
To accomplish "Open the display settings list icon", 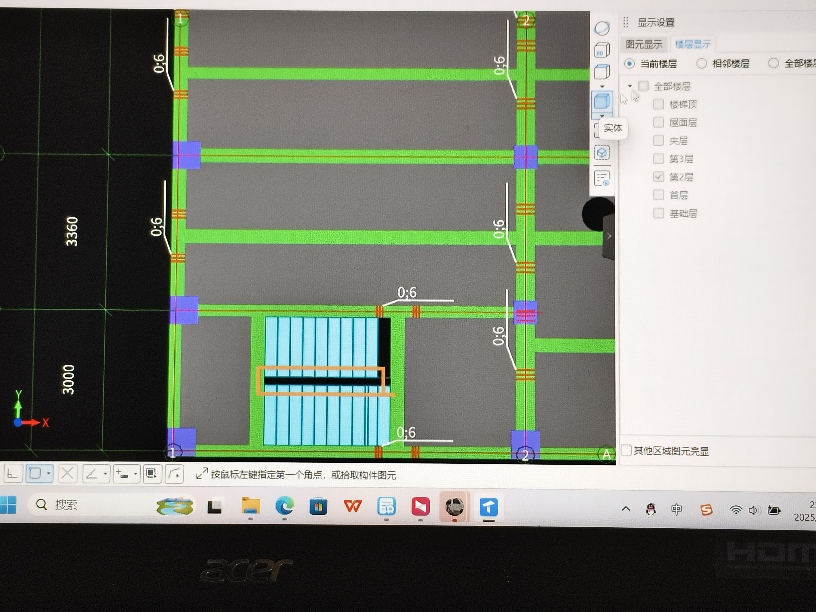I will (602, 178).
